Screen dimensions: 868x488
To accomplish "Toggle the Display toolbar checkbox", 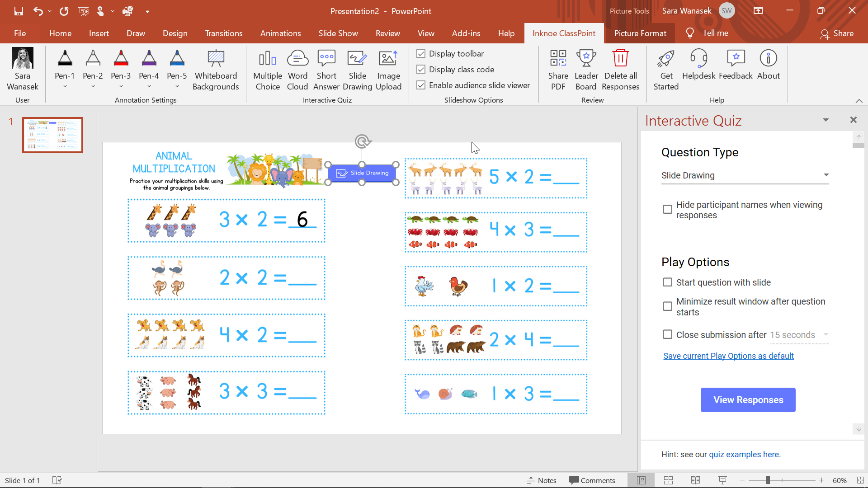I will click(x=421, y=54).
